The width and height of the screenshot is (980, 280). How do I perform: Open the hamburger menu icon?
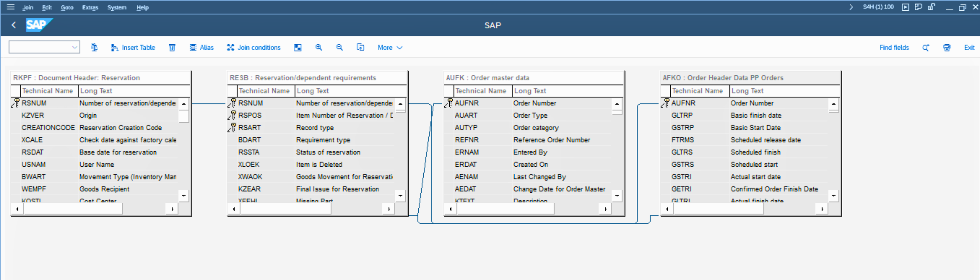(11, 7)
